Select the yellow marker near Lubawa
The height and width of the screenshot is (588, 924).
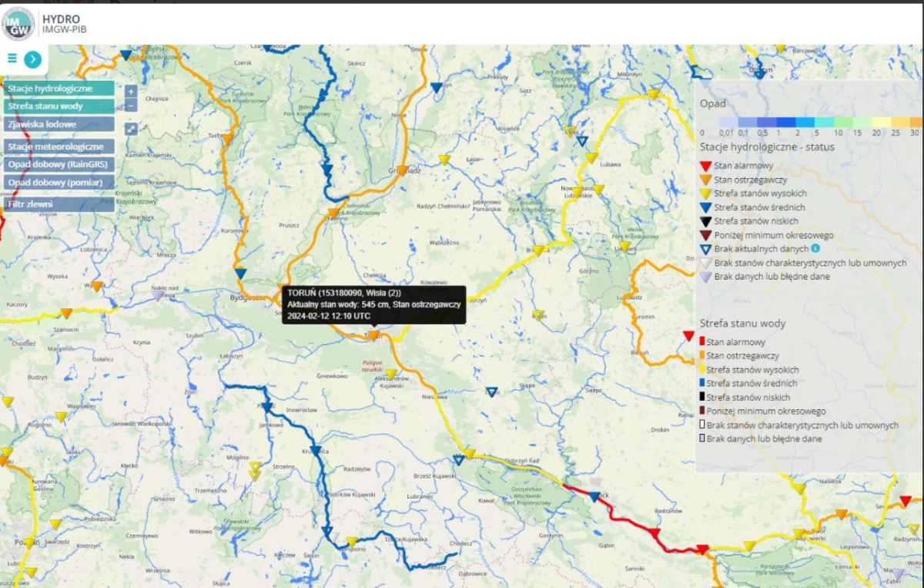tap(591, 157)
